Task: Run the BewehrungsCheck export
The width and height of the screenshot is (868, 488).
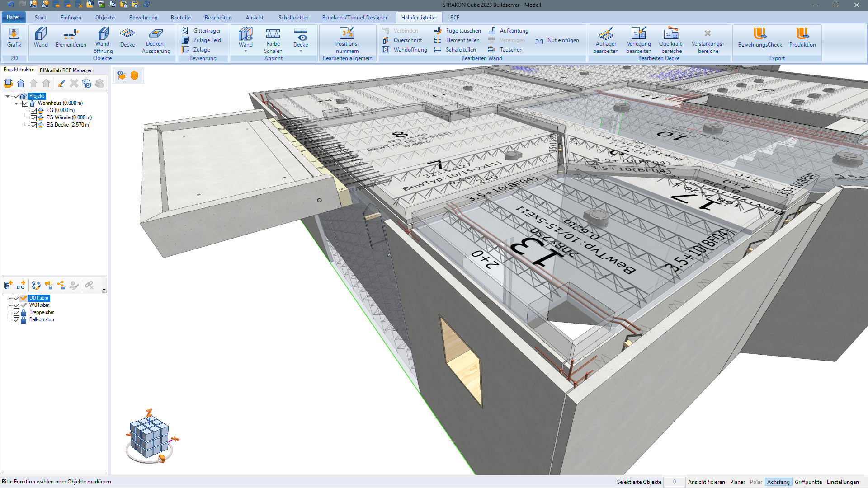Action: (760, 37)
